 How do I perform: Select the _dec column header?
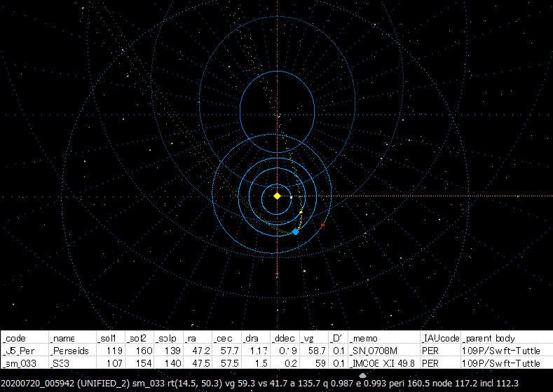226,338
